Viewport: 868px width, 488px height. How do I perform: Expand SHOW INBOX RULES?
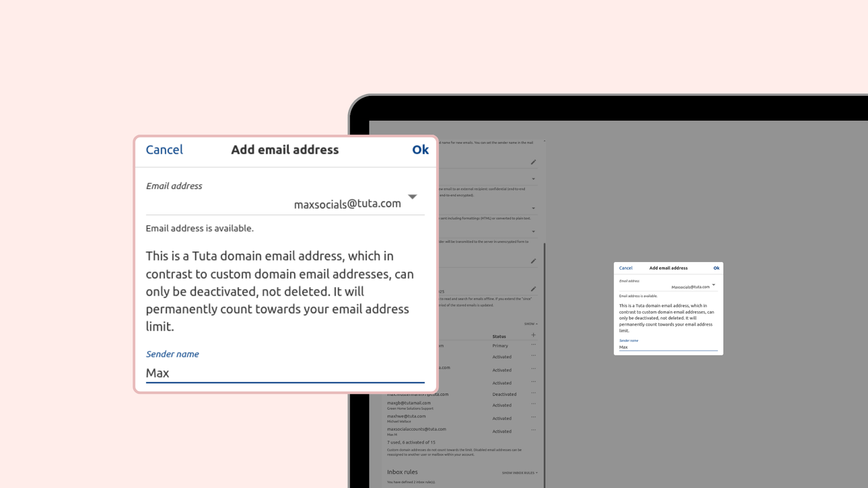519,473
